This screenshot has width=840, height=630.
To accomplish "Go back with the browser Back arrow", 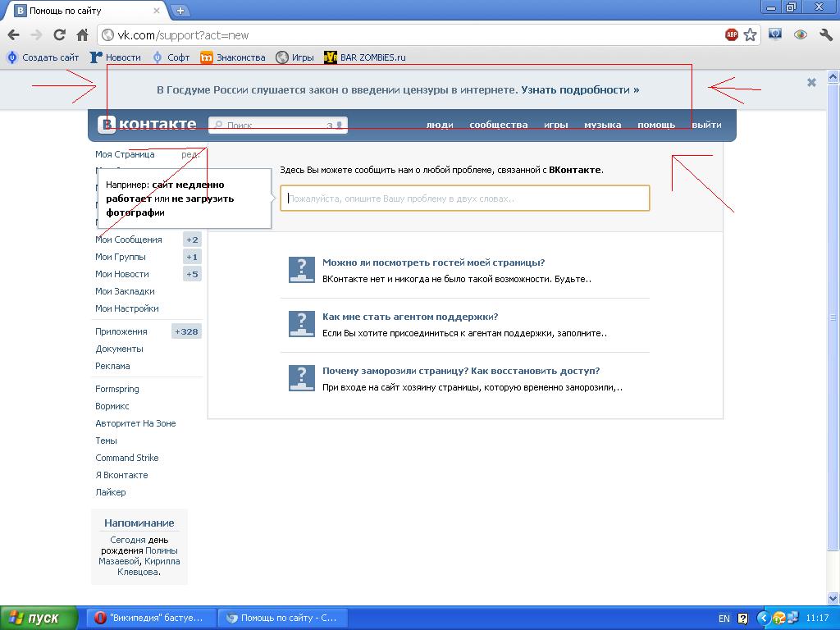I will (x=13, y=35).
